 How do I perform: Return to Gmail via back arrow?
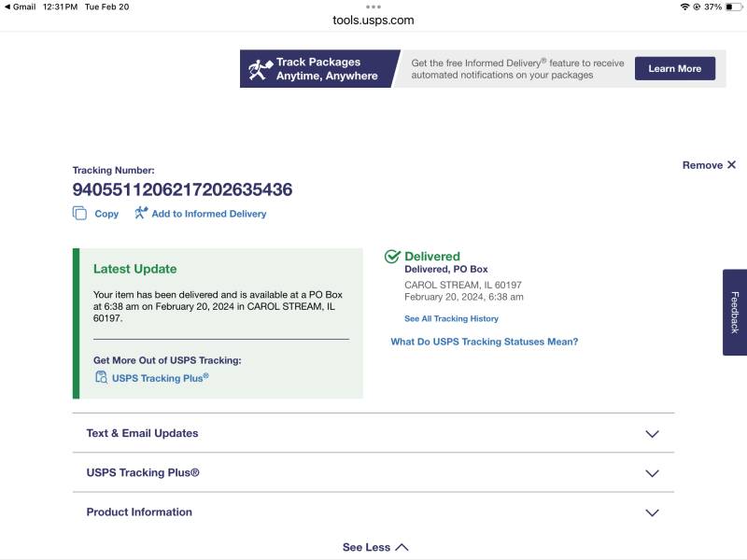pos(7,7)
